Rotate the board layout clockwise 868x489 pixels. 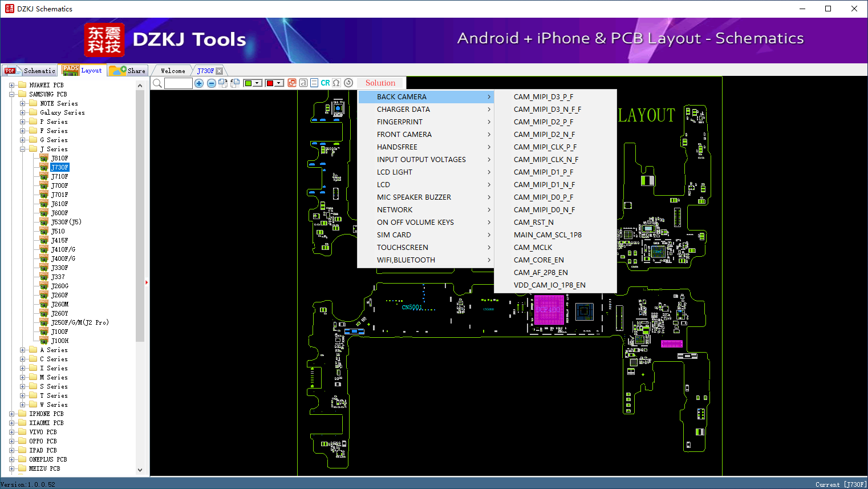coord(223,83)
